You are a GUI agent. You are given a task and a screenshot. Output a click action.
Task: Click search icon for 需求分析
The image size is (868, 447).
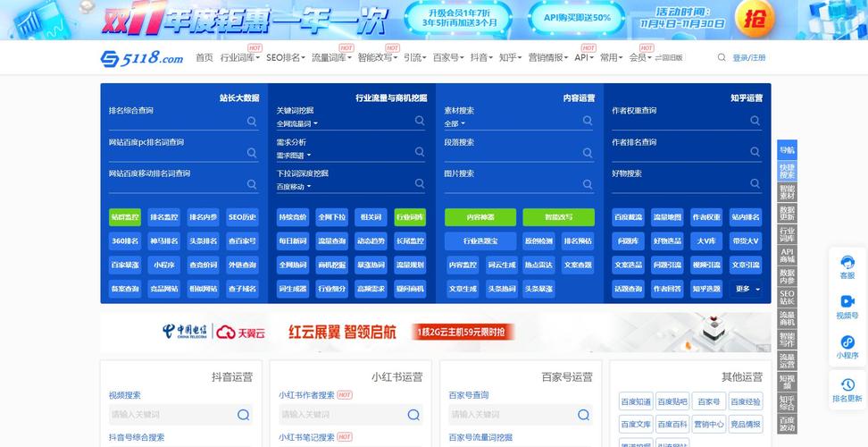click(420, 152)
